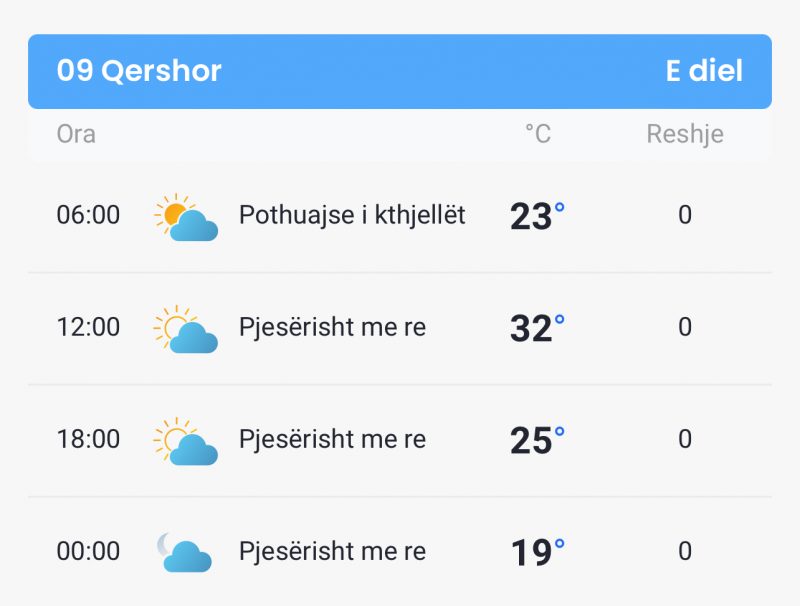Viewport: 800px width, 606px height.
Task: Click the E diel day label
Action: pos(704,70)
